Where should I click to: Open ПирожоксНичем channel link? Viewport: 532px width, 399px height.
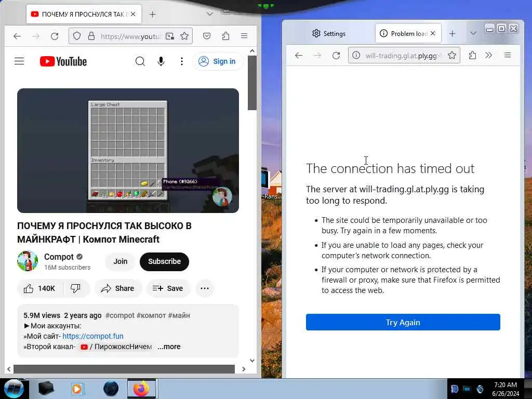[x=116, y=347]
